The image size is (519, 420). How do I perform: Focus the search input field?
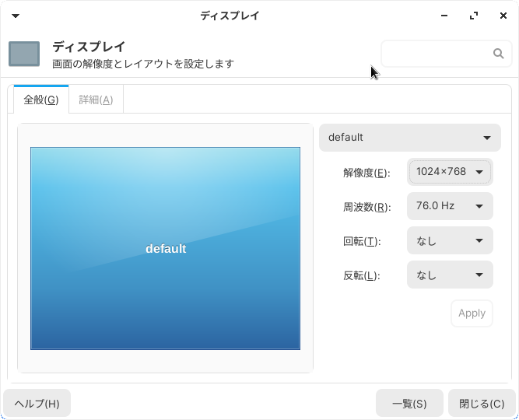tap(447, 54)
